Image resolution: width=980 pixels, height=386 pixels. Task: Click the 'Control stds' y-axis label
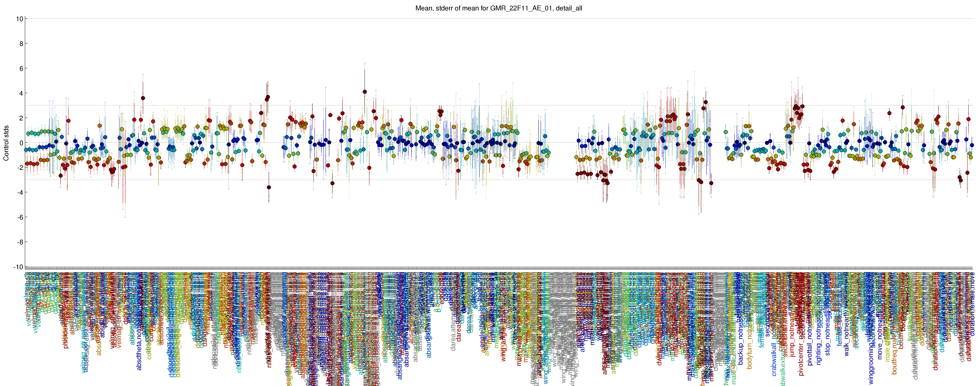pyautogui.click(x=6, y=143)
